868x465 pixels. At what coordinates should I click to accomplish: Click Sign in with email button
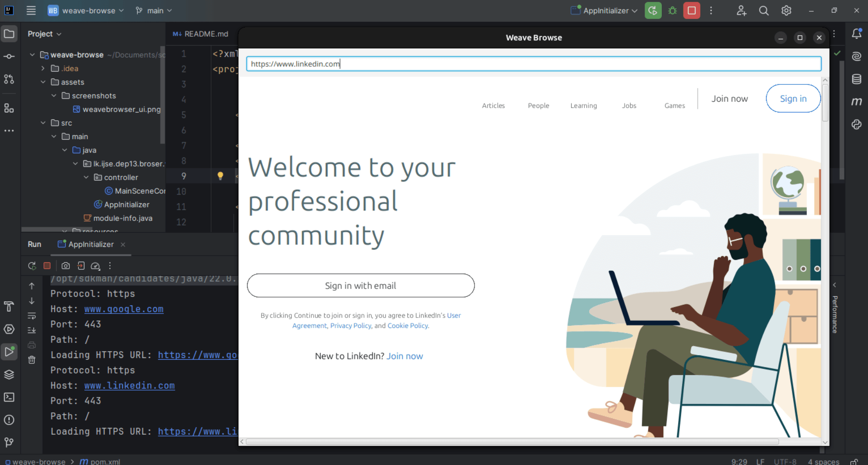coord(361,285)
